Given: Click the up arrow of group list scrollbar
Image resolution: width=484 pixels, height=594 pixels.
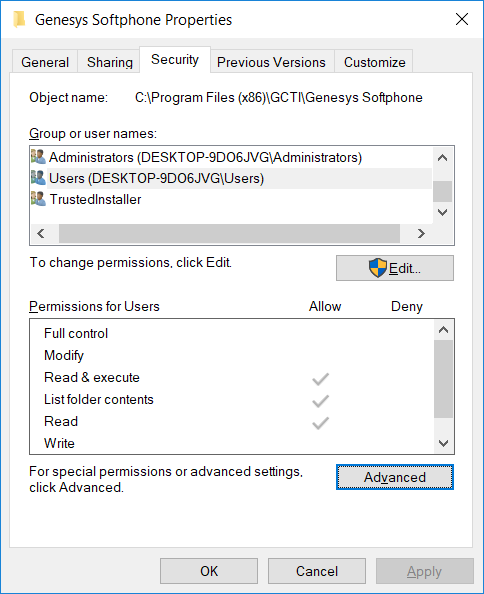Looking at the screenshot, I should pyautogui.click(x=442, y=158).
